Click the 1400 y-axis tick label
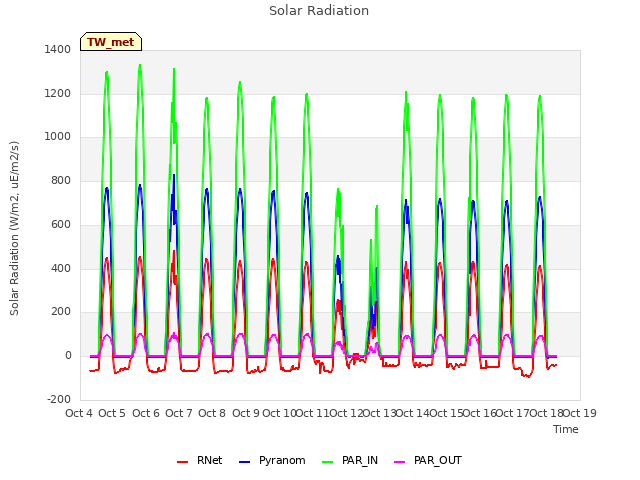This screenshot has width=640, height=480. point(58,49)
